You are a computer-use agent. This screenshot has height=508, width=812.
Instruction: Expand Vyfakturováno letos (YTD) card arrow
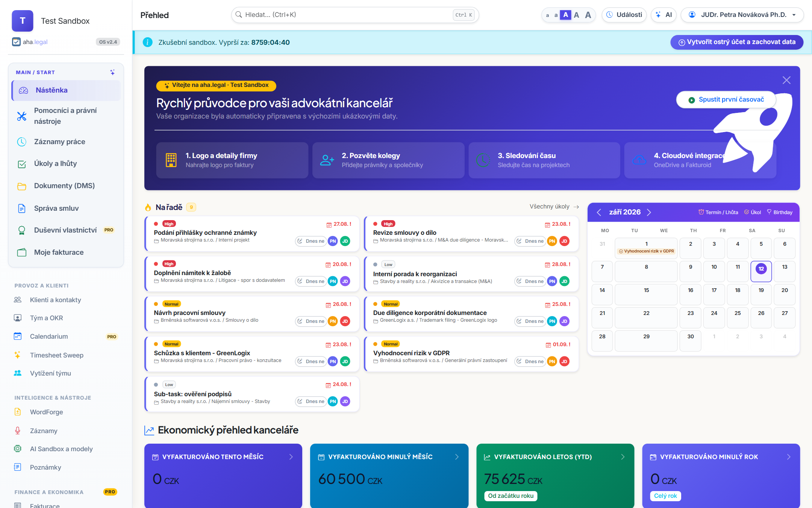[x=623, y=457]
